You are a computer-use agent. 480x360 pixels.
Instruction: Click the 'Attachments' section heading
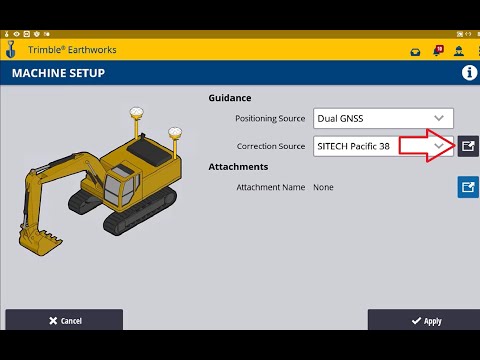(238, 167)
